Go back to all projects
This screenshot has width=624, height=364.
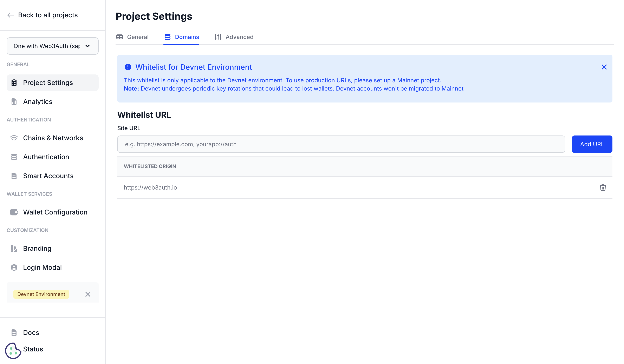(42, 15)
